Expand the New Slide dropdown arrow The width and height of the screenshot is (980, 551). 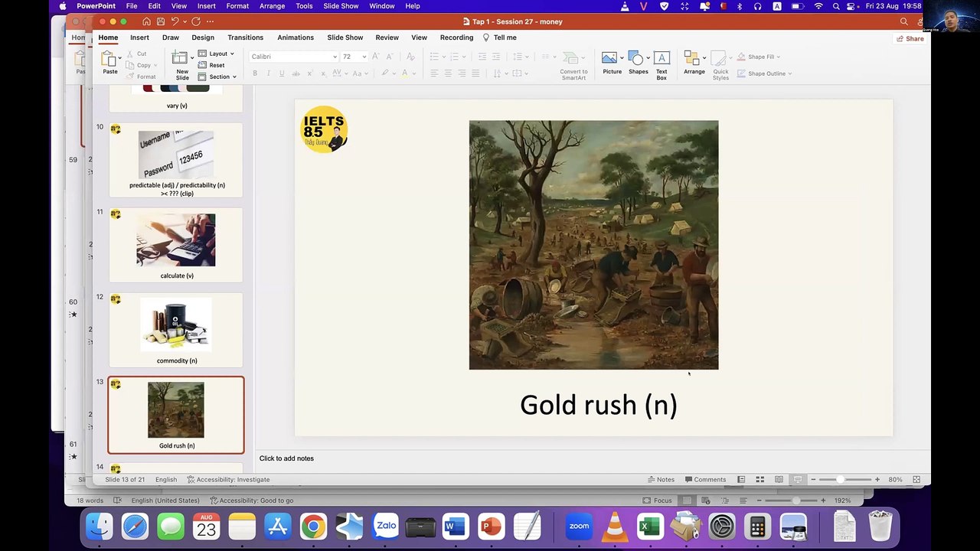click(x=191, y=58)
